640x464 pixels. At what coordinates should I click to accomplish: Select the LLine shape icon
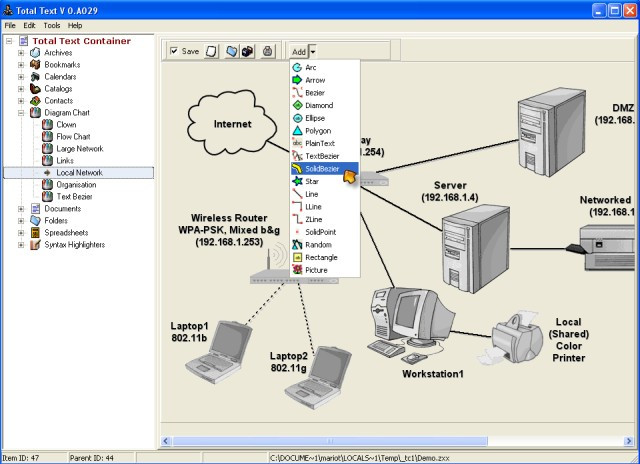click(298, 206)
